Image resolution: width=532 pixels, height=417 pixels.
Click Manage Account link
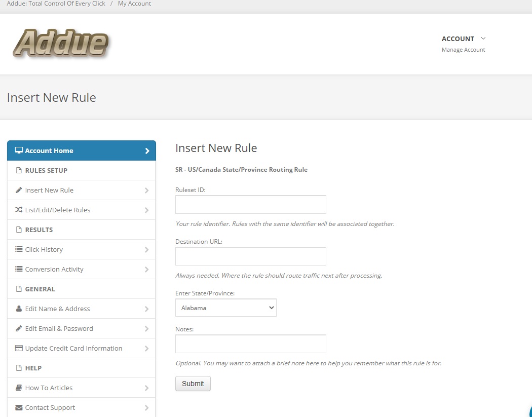(x=463, y=50)
